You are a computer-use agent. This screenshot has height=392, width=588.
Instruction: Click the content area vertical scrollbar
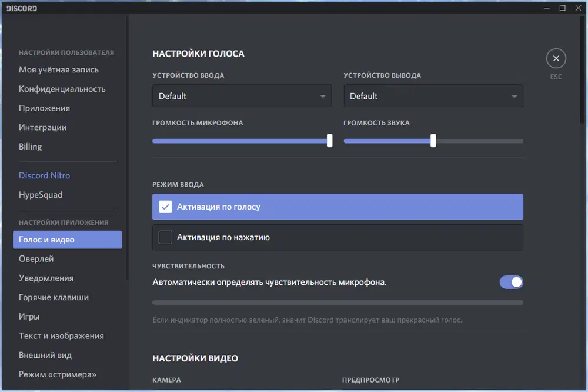[582, 70]
